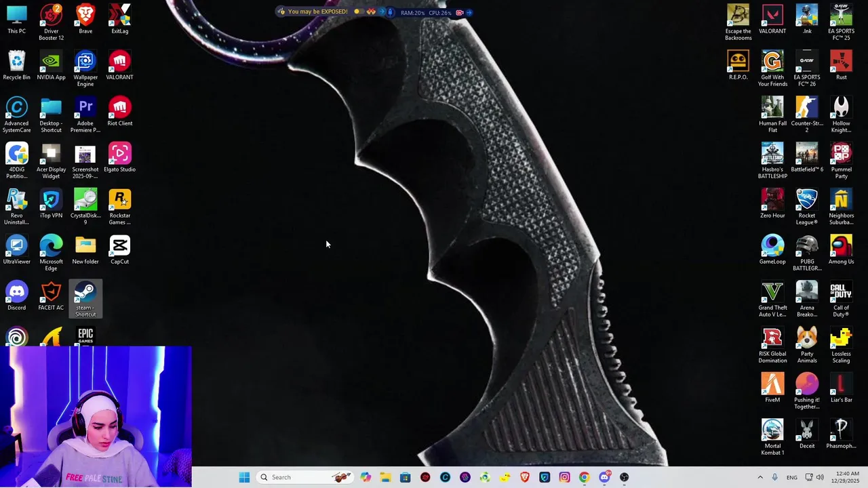Open the Brave browser desktop shortcut
The height and width of the screenshot is (488, 868).
[85, 19]
